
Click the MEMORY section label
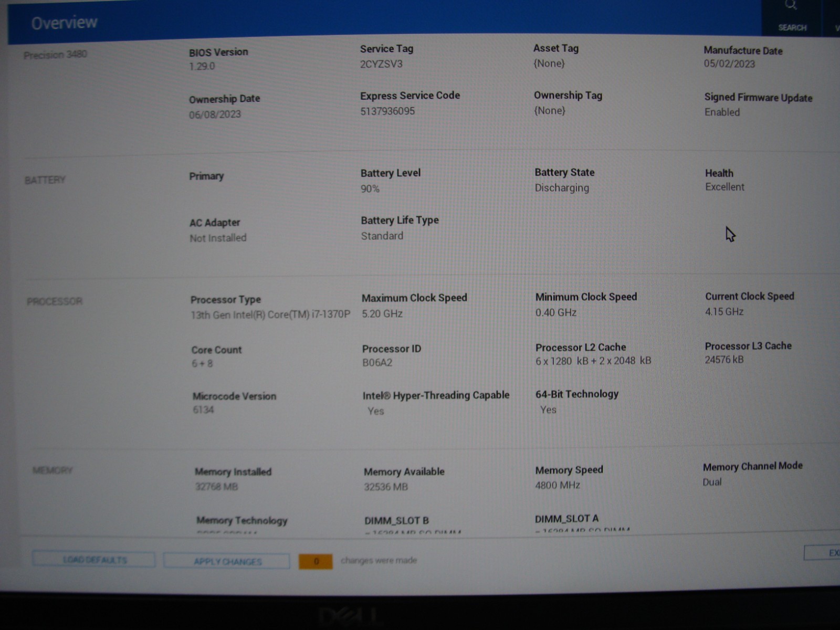[x=52, y=470]
